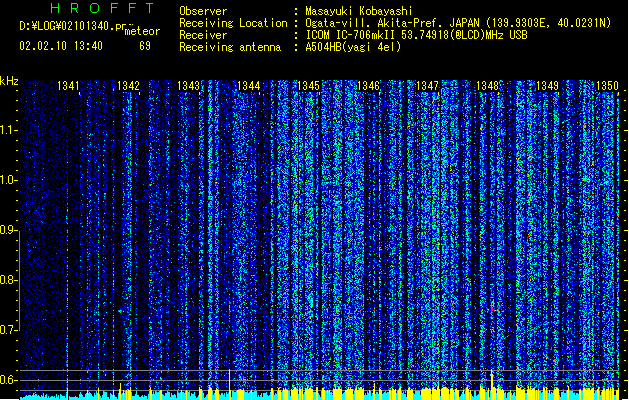
Task: Click the 1.0 kHz axis label
Action: click(9, 180)
